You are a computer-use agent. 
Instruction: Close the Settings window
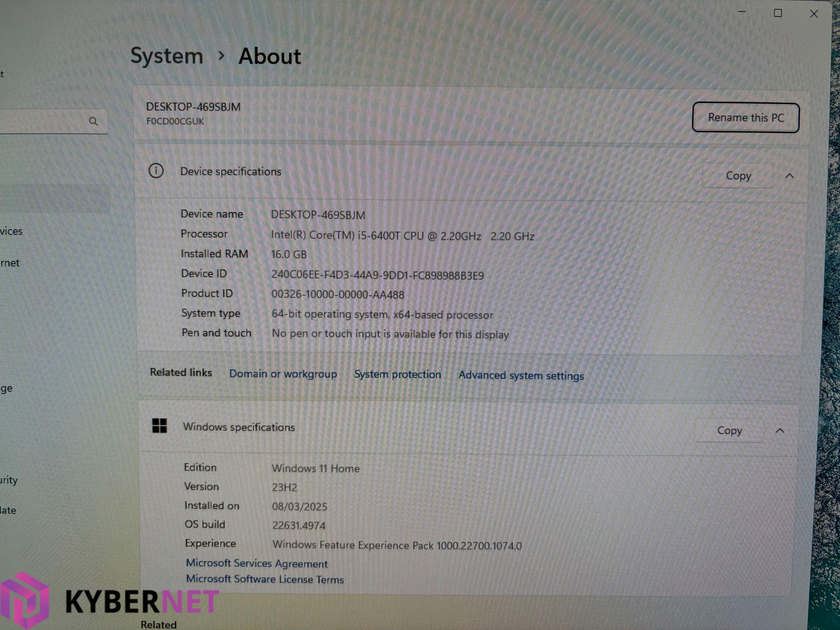(814, 14)
